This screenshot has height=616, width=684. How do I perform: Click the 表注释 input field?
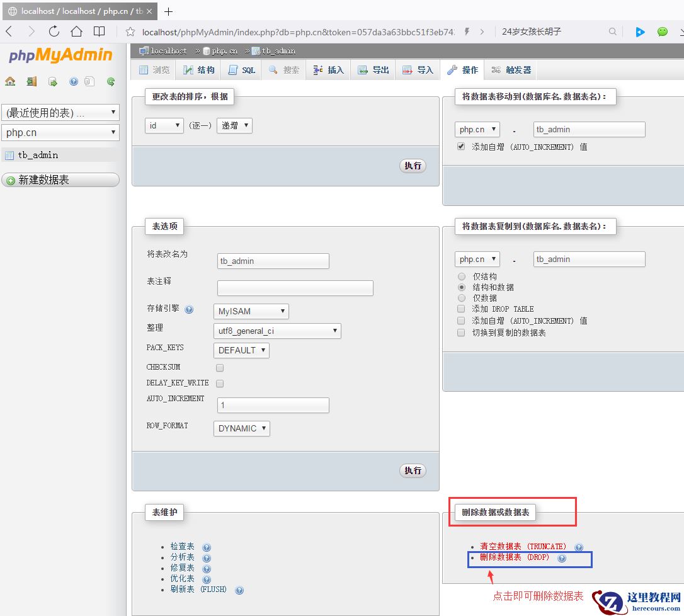(295, 288)
